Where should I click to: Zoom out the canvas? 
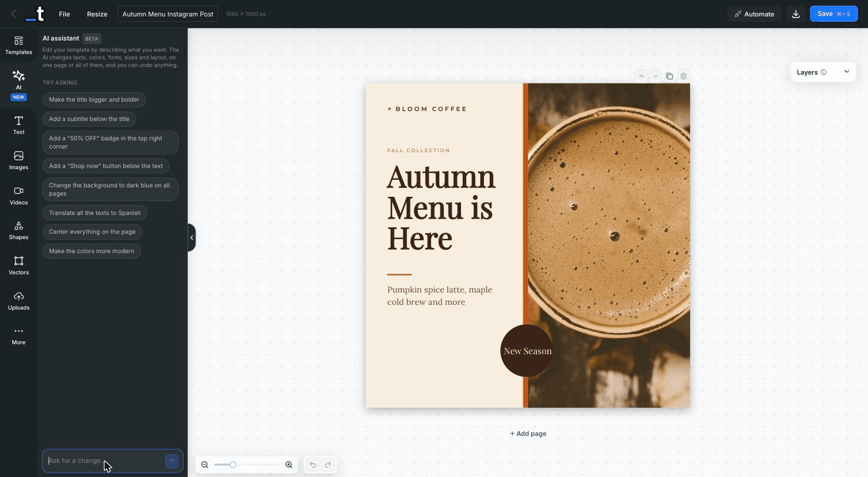205,465
